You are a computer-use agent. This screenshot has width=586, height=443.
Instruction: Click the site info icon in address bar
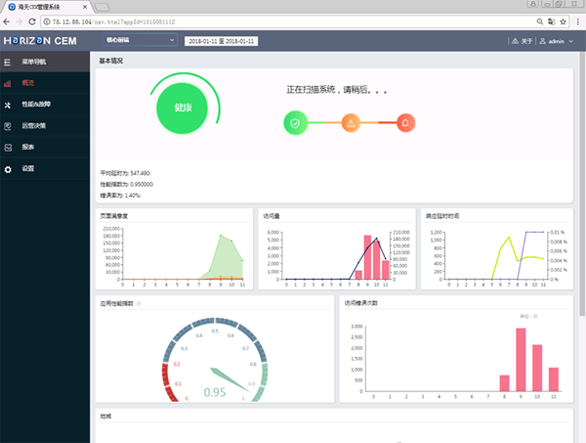point(47,22)
